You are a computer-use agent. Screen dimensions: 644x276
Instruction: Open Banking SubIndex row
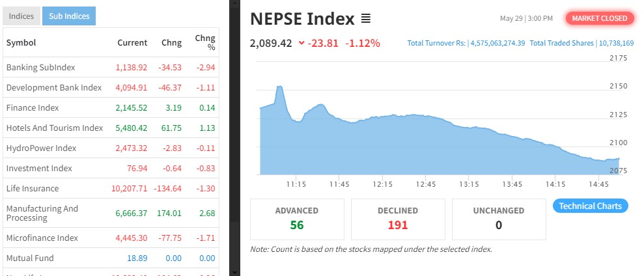(40, 68)
